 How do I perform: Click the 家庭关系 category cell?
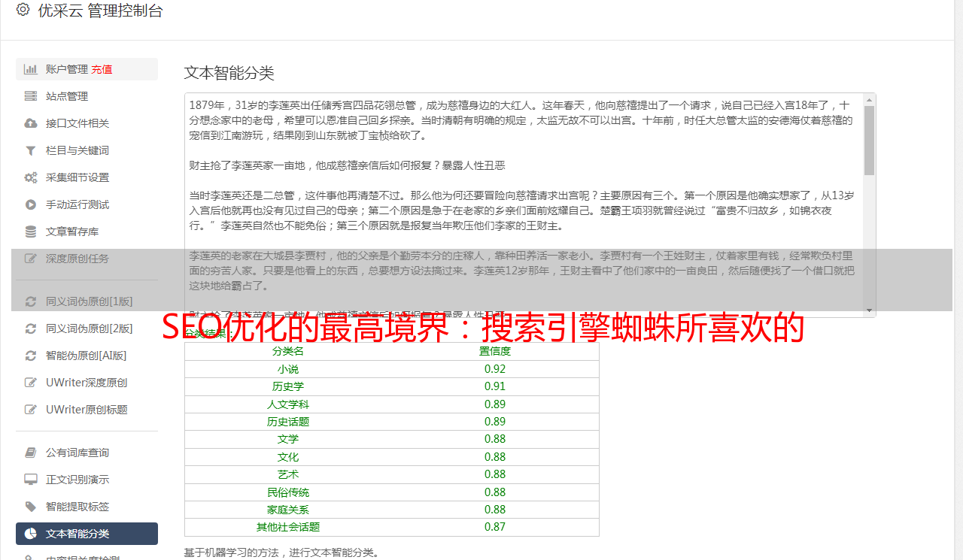(288, 510)
